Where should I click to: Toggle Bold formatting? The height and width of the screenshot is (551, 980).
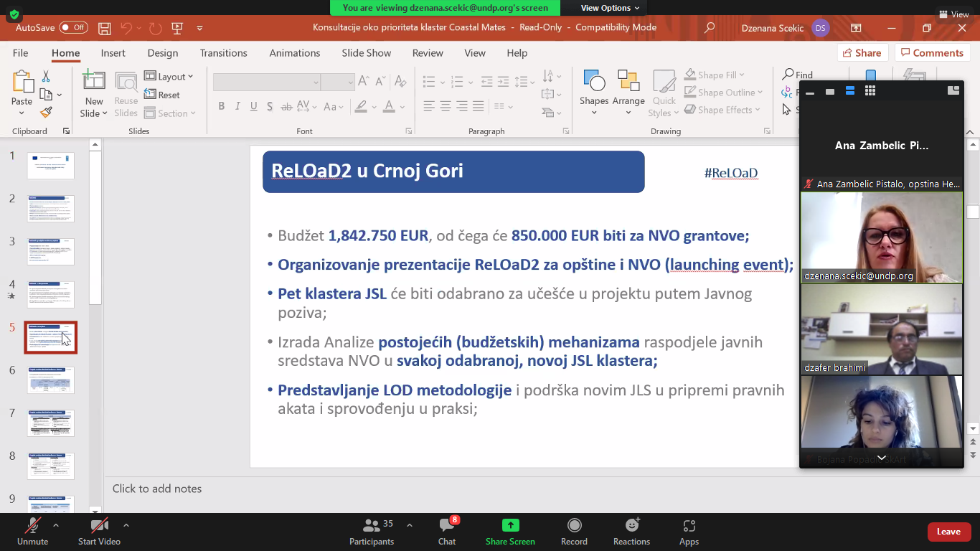[221, 106]
